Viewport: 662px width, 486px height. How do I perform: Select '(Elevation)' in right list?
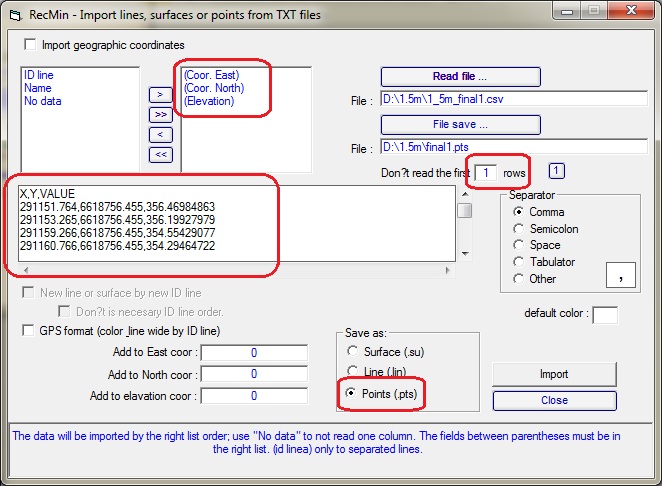click(208, 101)
